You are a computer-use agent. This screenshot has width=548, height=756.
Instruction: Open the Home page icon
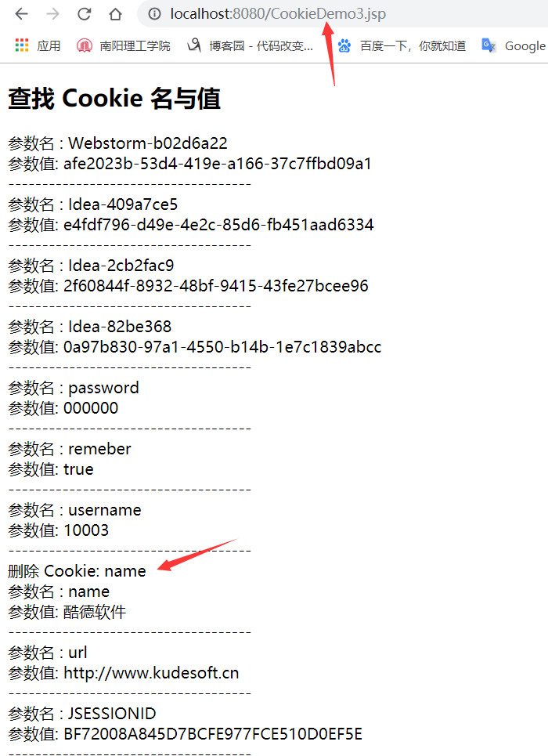point(115,14)
